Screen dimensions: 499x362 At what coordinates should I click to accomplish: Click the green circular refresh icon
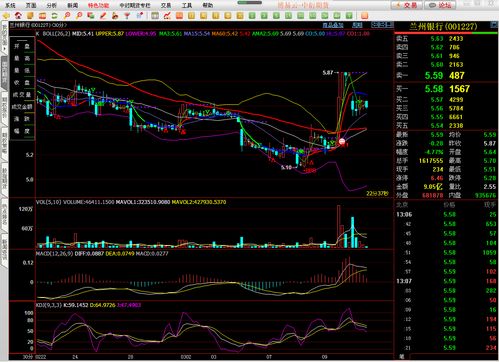54,15
